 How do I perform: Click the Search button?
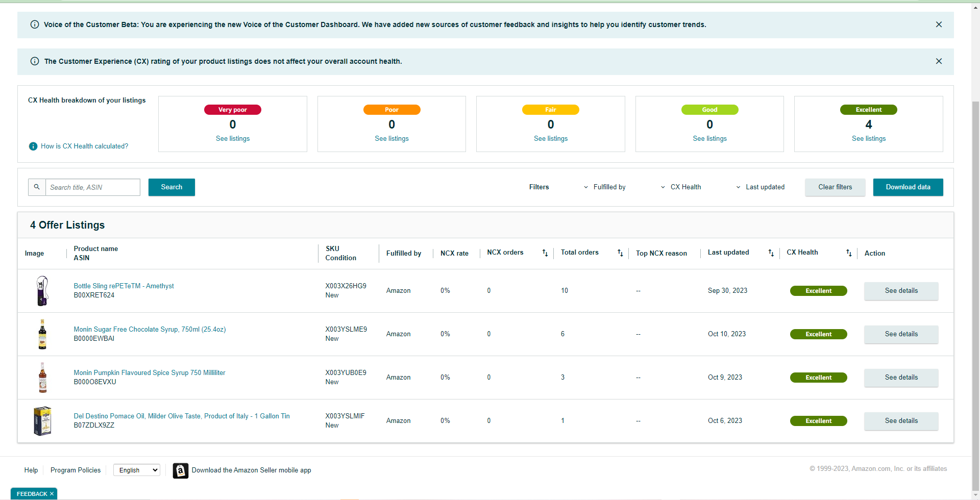[x=171, y=187]
